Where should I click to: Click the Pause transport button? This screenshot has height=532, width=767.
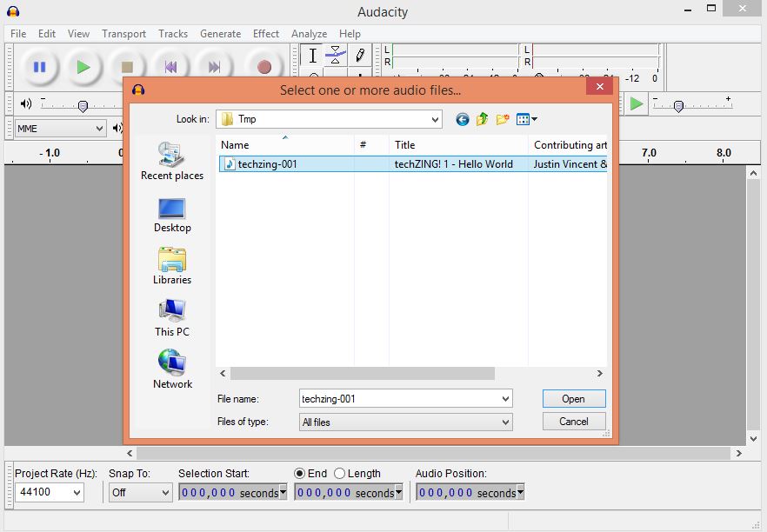point(39,66)
